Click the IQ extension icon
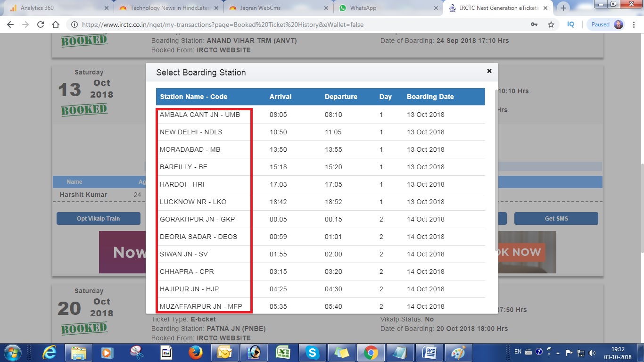 pos(570,25)
